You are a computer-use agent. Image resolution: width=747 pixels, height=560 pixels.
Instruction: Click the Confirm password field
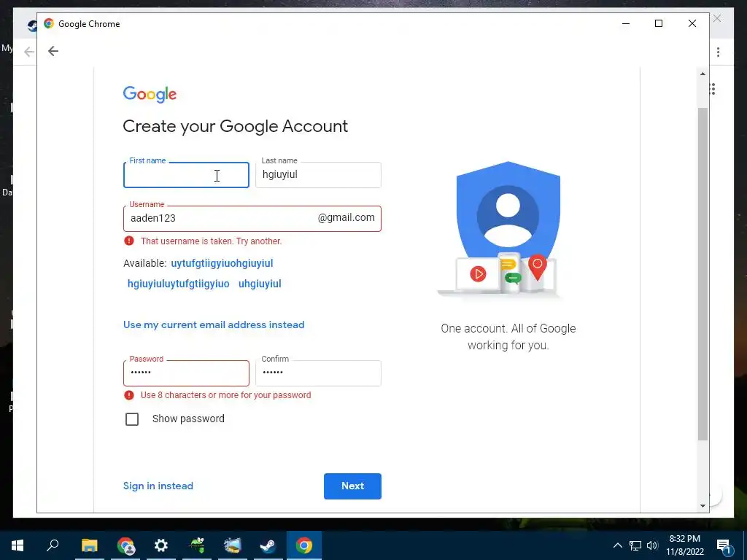[x=318, y=373]
